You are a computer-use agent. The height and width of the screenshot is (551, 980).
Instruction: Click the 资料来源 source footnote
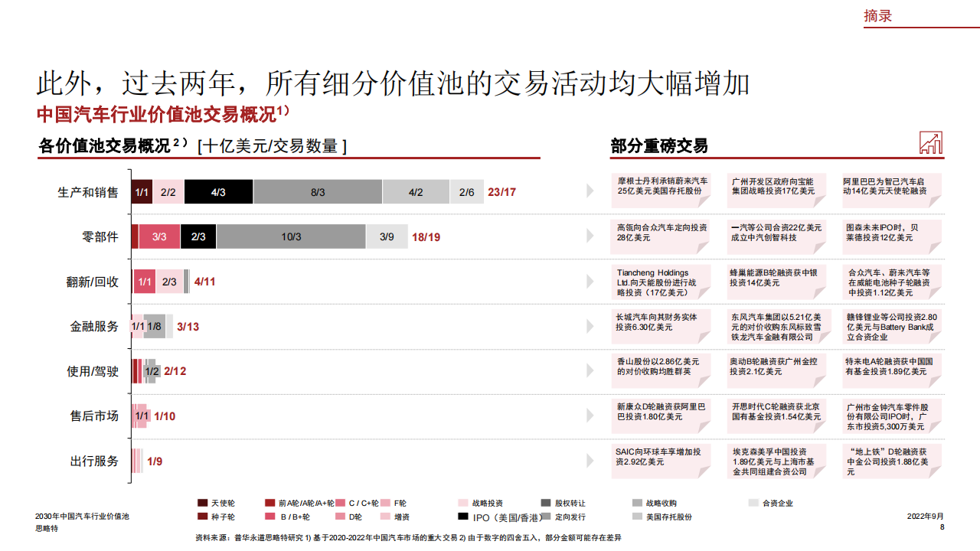pyautogui.click(x=409, y=538)
